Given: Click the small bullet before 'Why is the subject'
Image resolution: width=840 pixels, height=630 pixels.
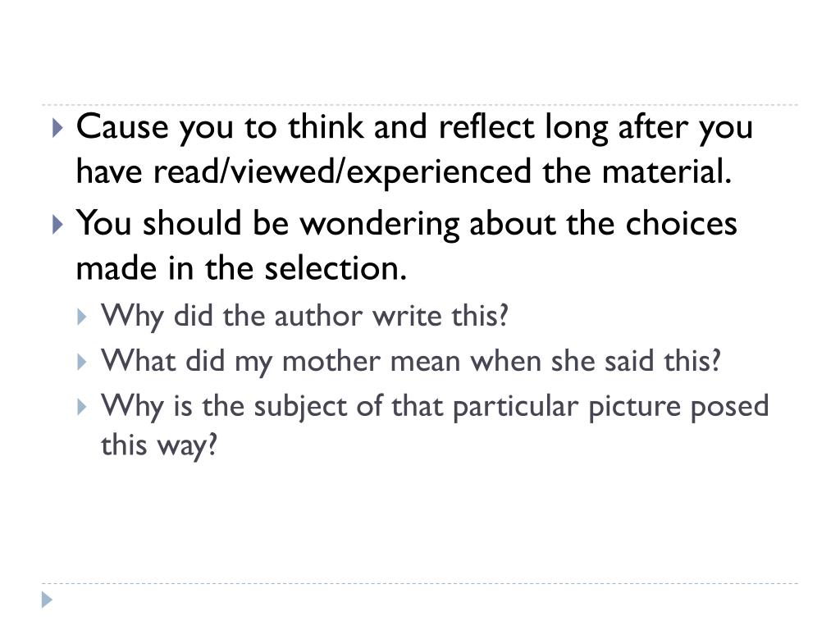Looking at the screenshot, I should coord(81,407).
